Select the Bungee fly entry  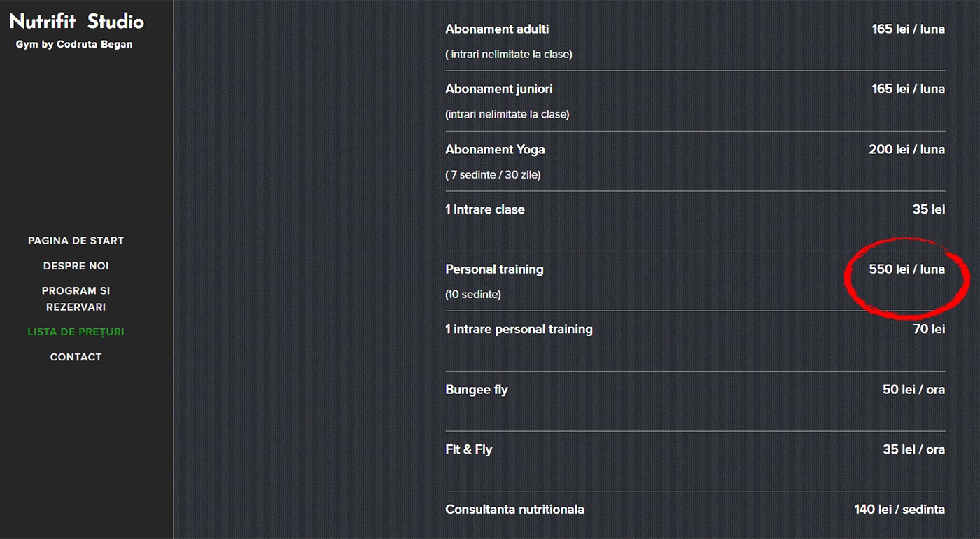coord(477,390)
